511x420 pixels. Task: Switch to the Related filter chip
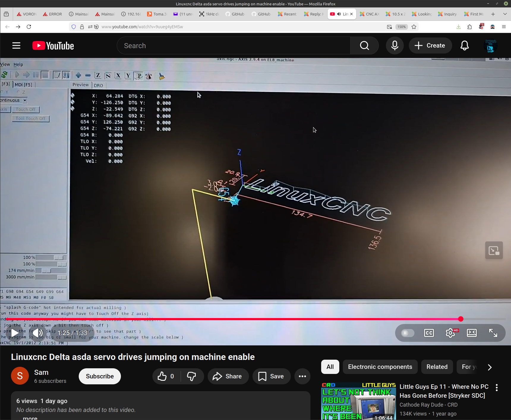click(437, 367)
